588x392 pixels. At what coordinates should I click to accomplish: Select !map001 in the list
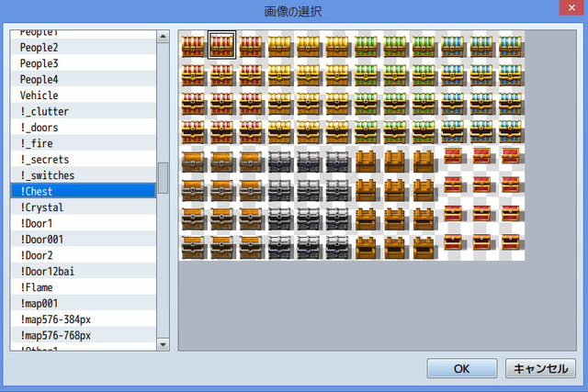(84, 303)
